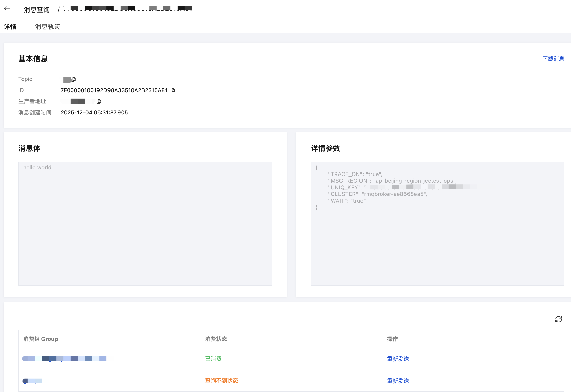Image resolution: width=571 pixels, height=392 pixels.
Task: Click the 下载消息 link
Action: (553, 59)
